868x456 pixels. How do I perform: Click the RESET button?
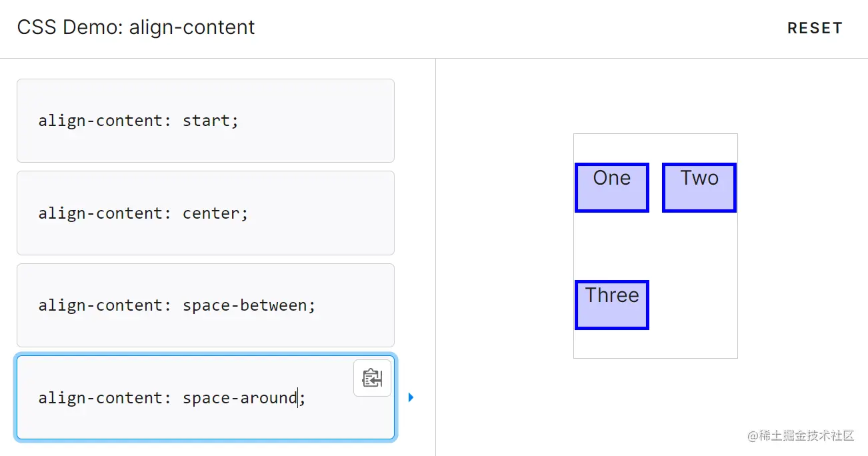point(815,28)
